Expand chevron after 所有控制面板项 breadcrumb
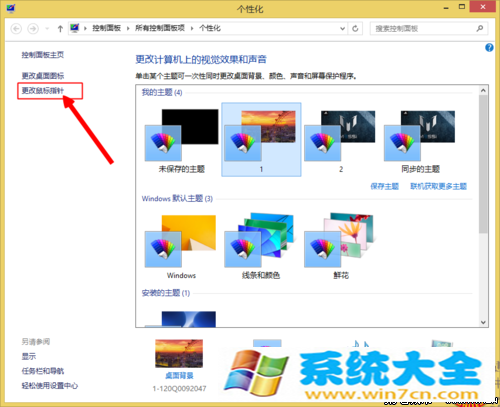 pos(192,29)
